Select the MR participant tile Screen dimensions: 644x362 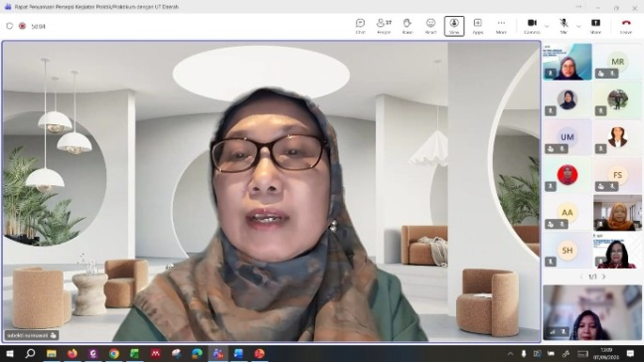618,62
